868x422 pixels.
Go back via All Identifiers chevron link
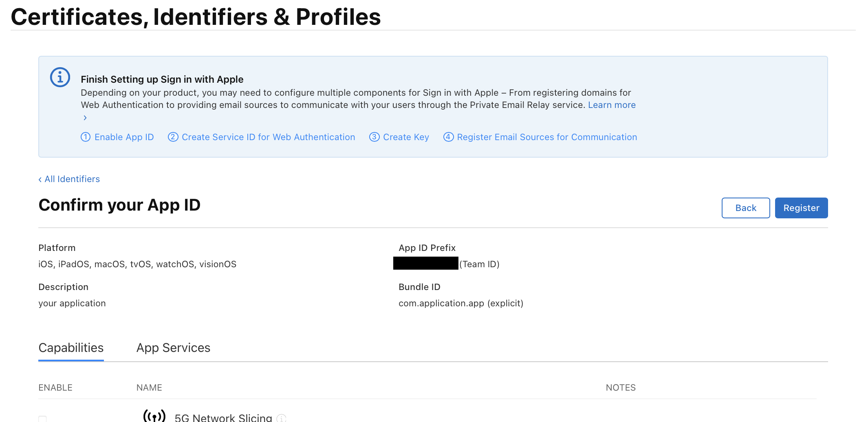69,179
